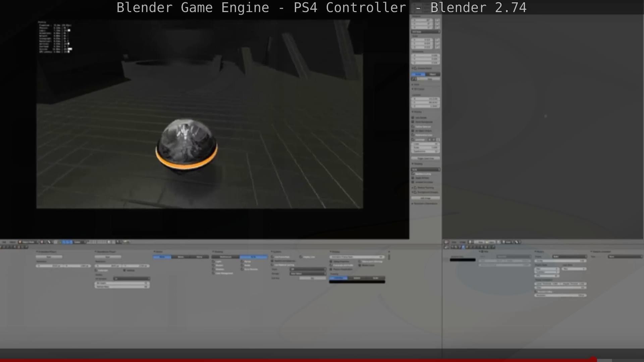Open Physics Engine dropdown
The height and width of the screenshot is (362, 644).
(x=569, y=257)
